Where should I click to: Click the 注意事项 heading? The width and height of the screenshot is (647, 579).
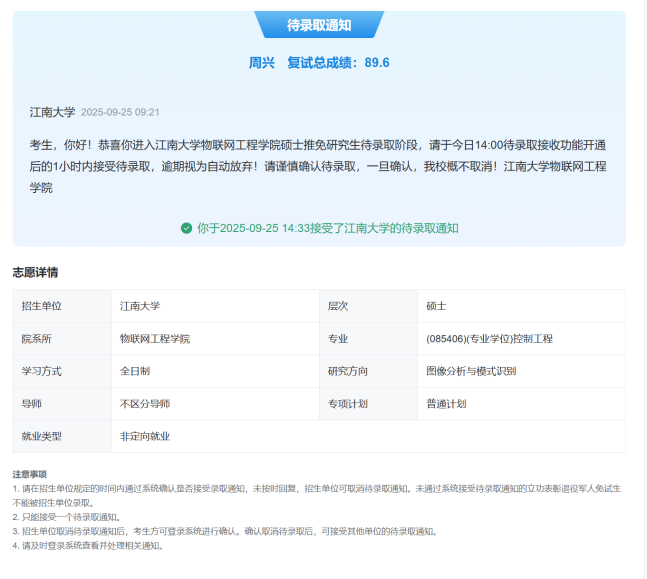(30, 474)
